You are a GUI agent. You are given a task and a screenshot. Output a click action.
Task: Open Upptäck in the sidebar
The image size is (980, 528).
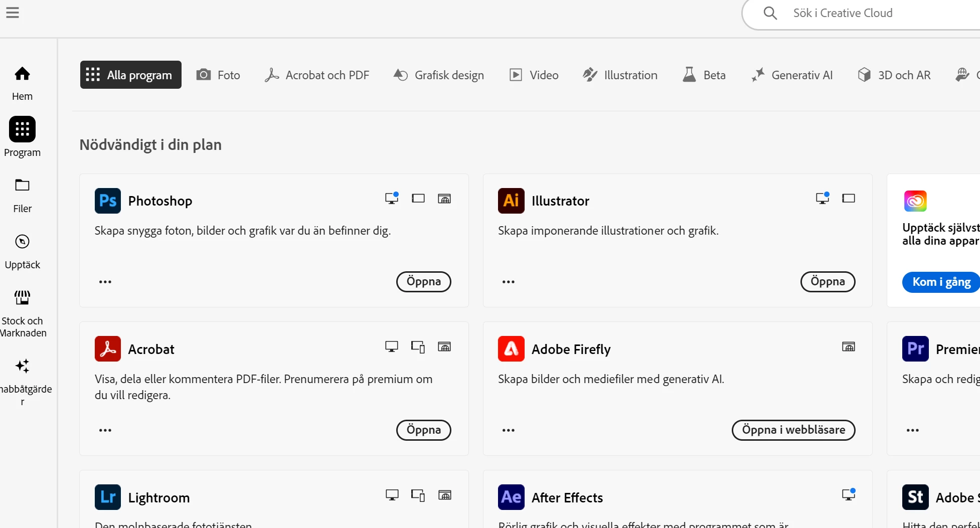click(x=22, y=252)
